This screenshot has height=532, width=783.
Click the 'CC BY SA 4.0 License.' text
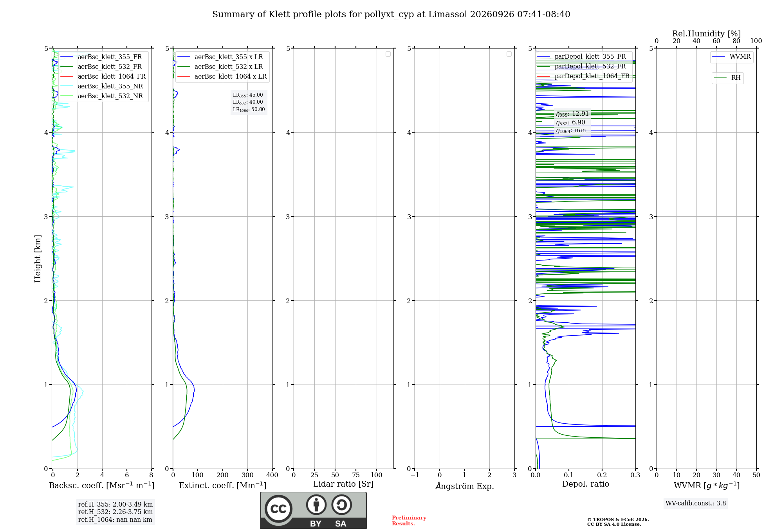click(614, 524)
